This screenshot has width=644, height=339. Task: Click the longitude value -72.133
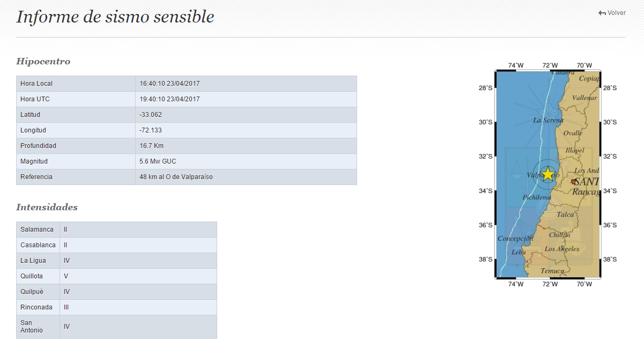[151, 130]
